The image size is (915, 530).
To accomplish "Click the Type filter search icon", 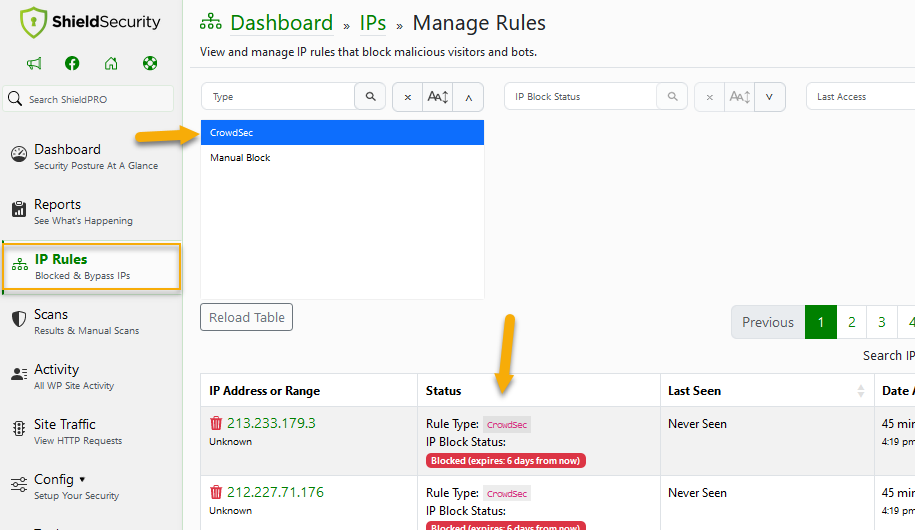I will point(370,96).
